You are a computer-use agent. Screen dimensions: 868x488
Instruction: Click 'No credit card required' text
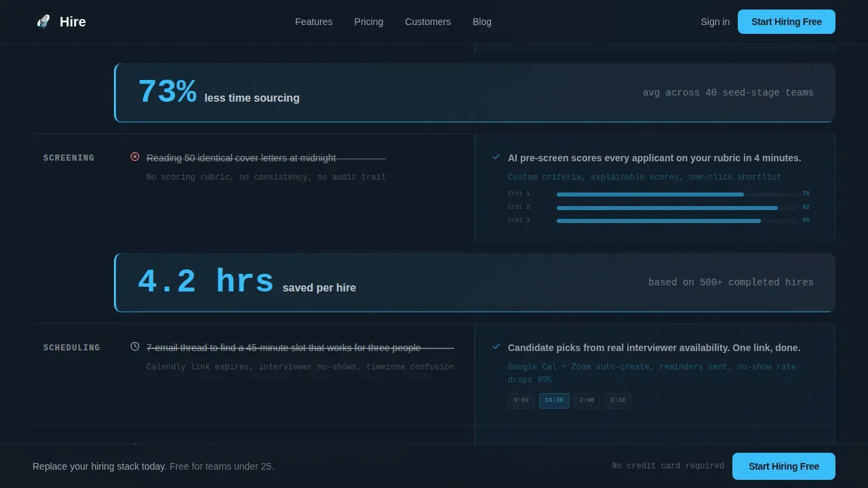668,466
